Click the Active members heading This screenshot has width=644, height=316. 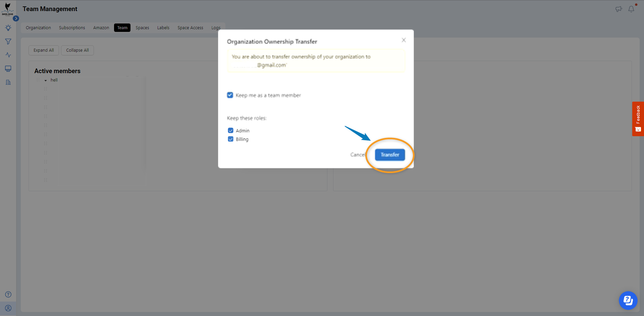pyautogui.click(x=57, y=71)
